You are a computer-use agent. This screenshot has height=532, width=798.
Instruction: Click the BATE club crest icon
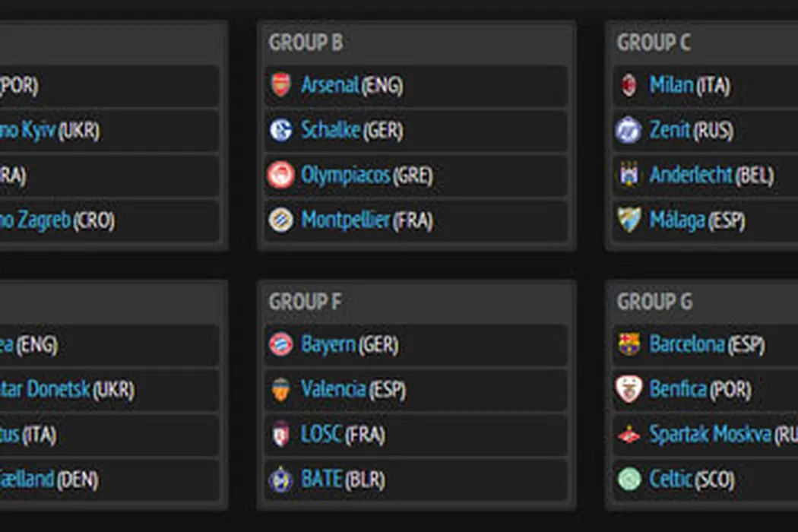tap(280, 480)
